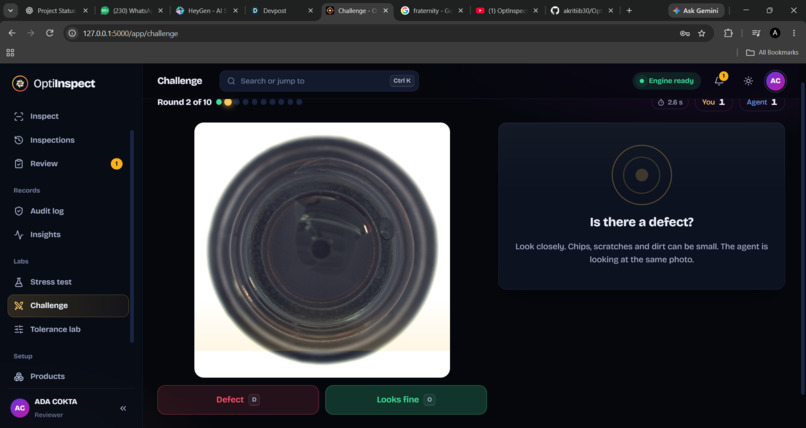Mark the photo as Looks fine
The width and height of the screenshot is (806, 428).
tap(406, 400)
